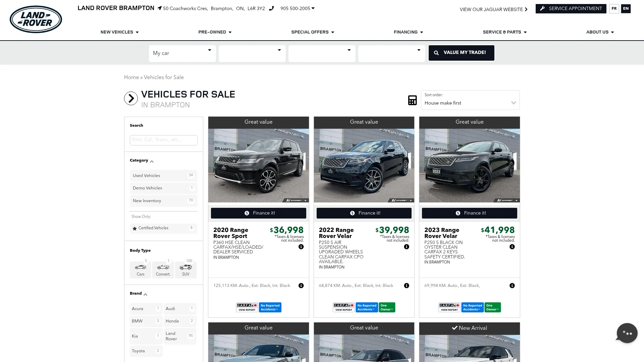Click the phone handset icon
Viewport: 644px width, 362px height.
click(x=271, y=8)
